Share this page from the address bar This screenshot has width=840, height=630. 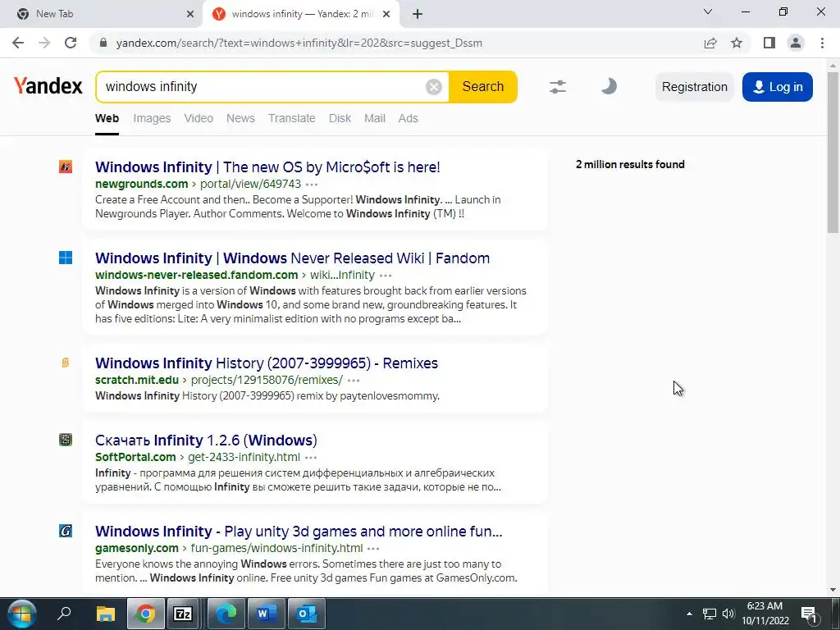[x=710, y=43]
